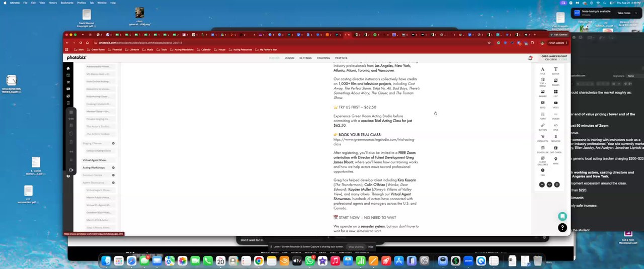Open the Calendly bookmark folder
Viewport: 644px width, 269px height.
204,50
